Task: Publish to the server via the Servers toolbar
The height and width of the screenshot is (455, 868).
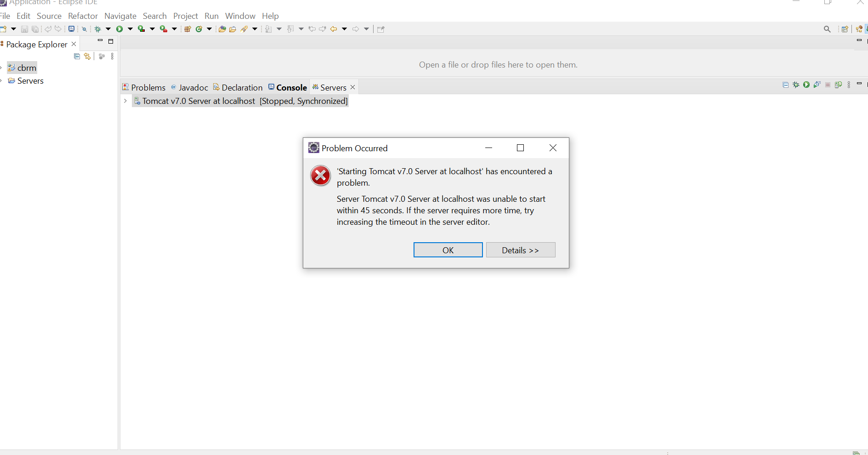Action: 838,85
